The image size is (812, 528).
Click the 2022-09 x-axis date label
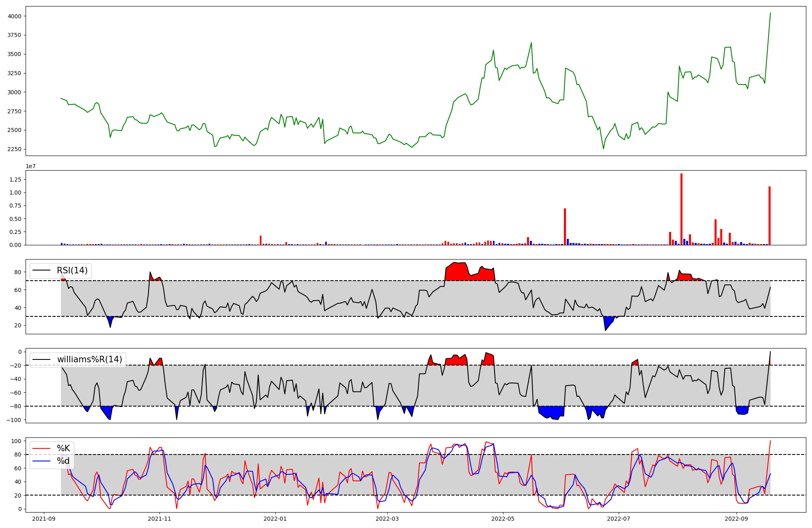coord(736,519)
